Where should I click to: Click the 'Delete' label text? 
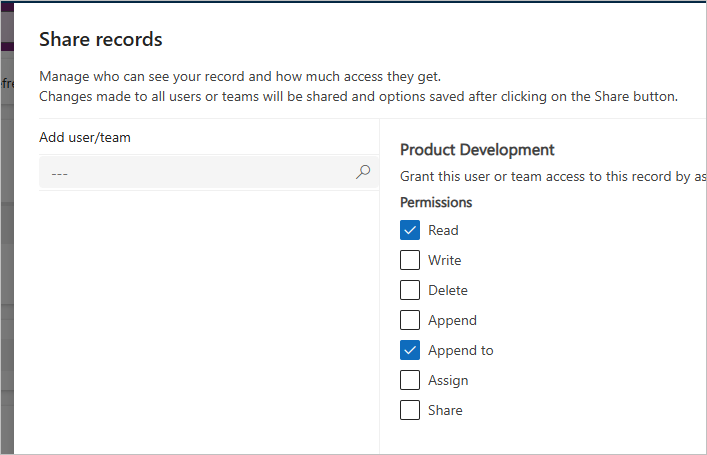pyautogui.click(x=448, y=290)
